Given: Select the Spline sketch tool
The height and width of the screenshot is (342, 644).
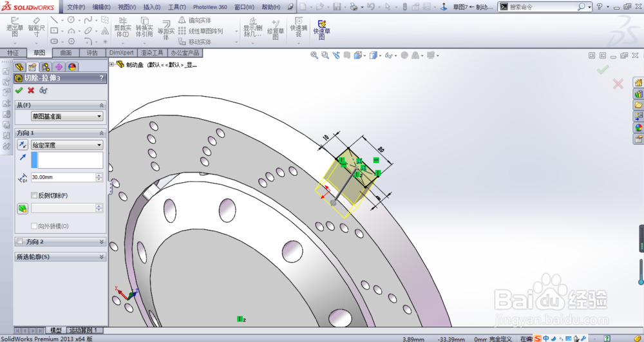Looking at the screenshot, I should (88, 20).
